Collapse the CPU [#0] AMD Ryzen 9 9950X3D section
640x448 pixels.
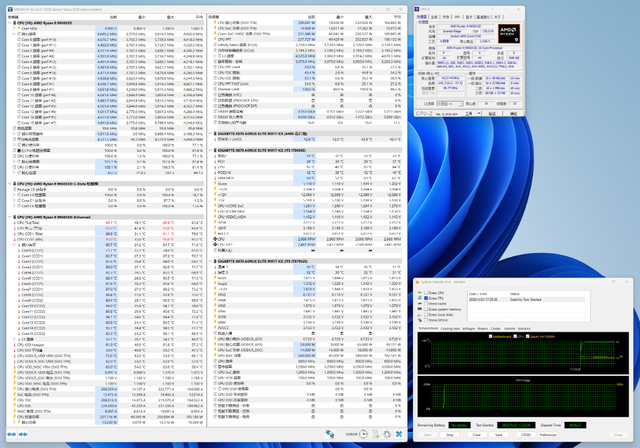[x=10, y=23]
